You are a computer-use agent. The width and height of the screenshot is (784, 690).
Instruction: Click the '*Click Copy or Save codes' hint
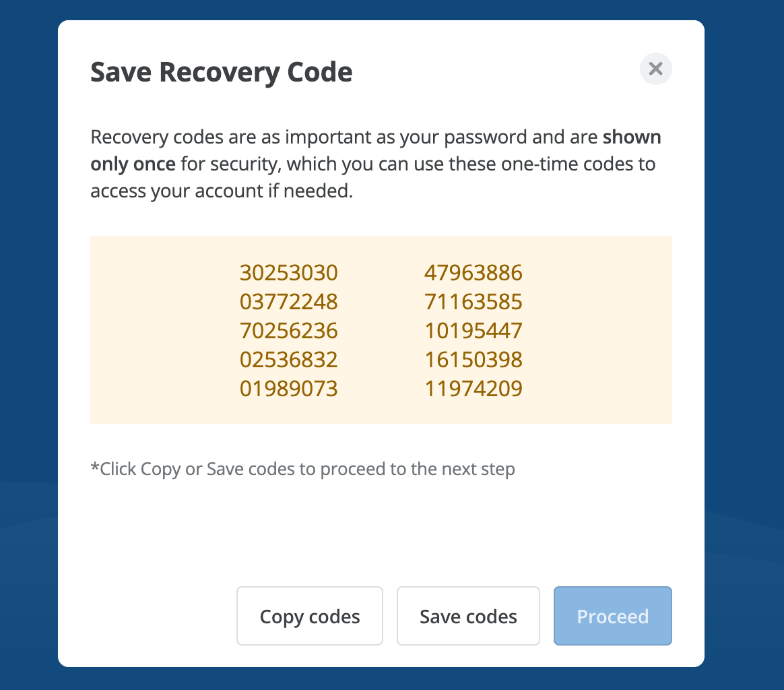point(302,469)
